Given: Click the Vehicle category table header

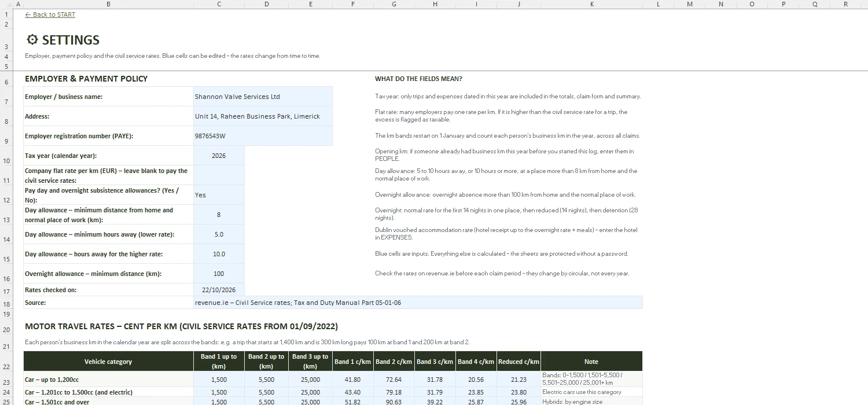Looking at the screenshot, I should (108, 362).
